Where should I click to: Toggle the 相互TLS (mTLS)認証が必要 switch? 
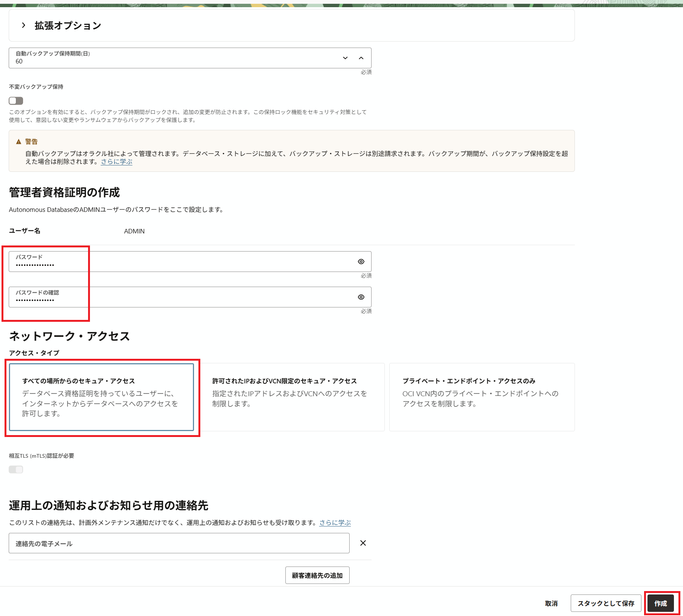(x=16, y=469)
